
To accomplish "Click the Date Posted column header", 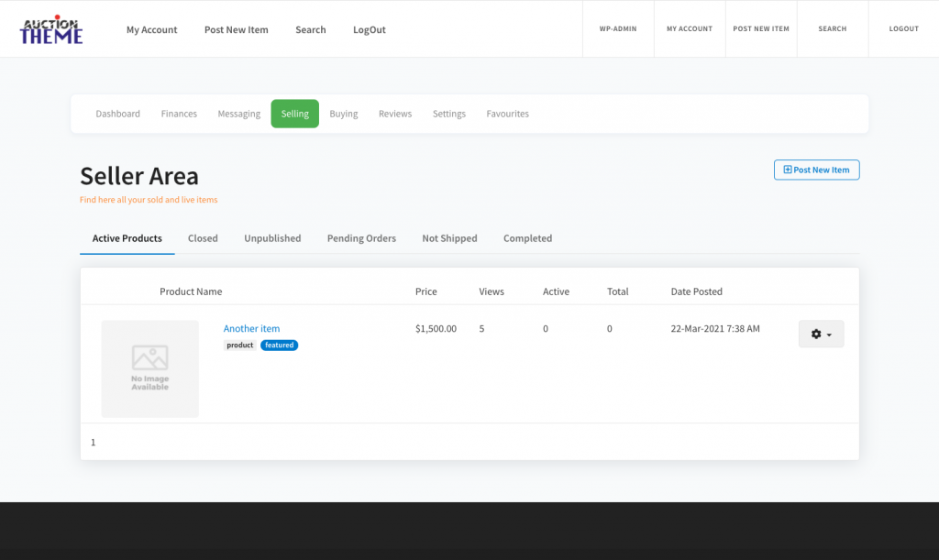I will pos(697,291).
